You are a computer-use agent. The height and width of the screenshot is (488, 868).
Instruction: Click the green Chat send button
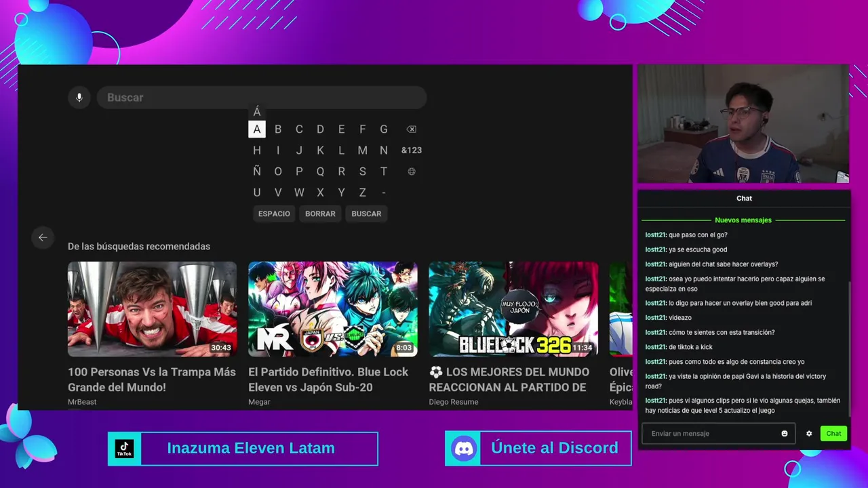coord(833,434)
